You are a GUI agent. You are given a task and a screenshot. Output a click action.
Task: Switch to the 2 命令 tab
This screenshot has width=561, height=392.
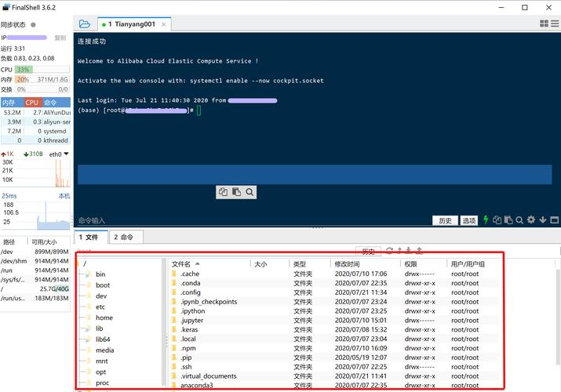[x=126, y=237]
